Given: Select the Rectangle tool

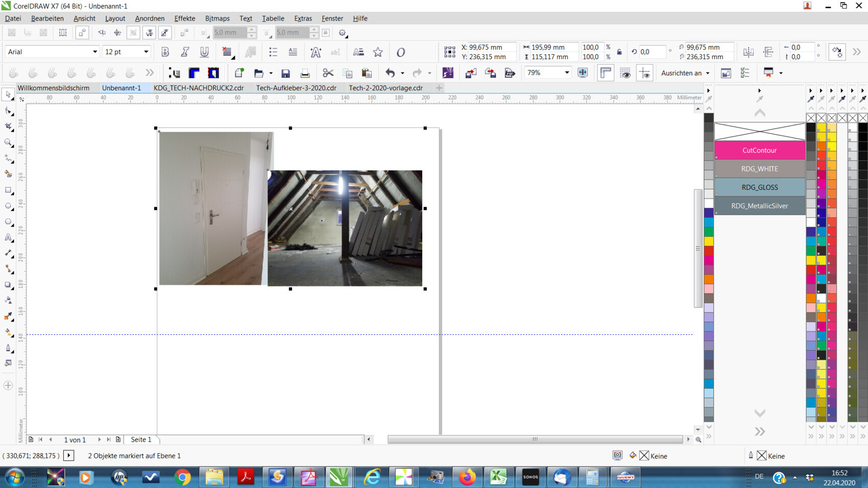Looking at the screenshot, I should [8, 190].
